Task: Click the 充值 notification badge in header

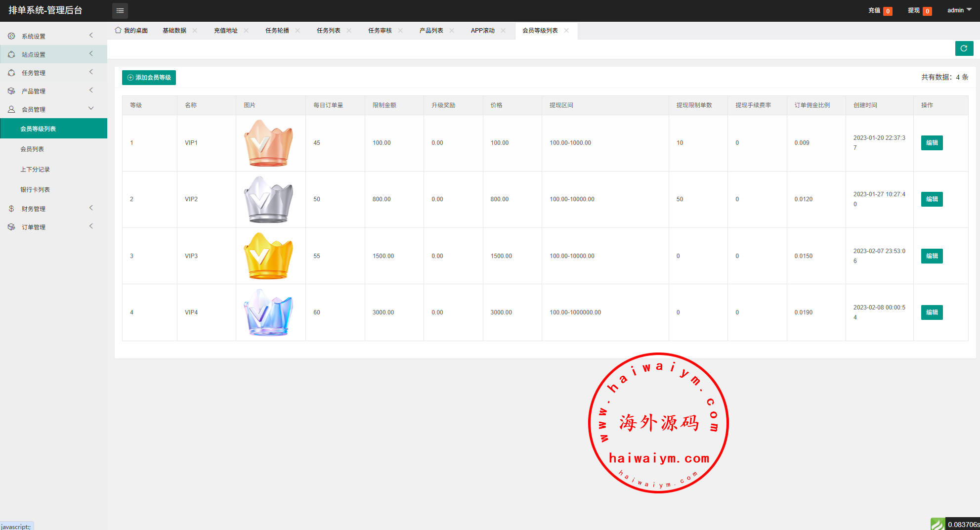Action: tap(888, 11)
